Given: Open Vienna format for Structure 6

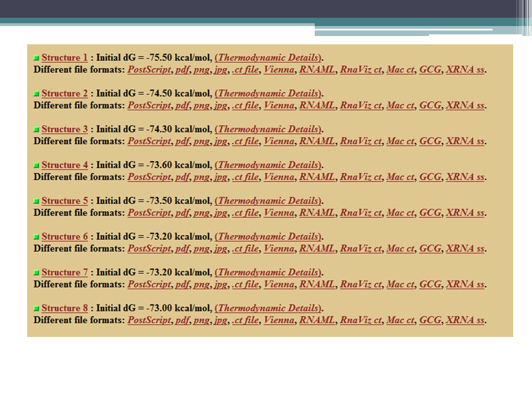Looking at the screenshot, I should 279,248.
